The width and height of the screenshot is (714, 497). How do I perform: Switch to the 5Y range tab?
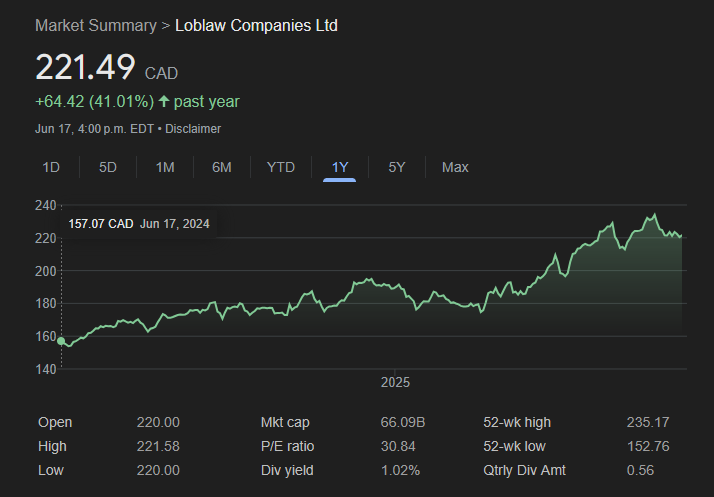pyautogui.click(x=397, y=167)
